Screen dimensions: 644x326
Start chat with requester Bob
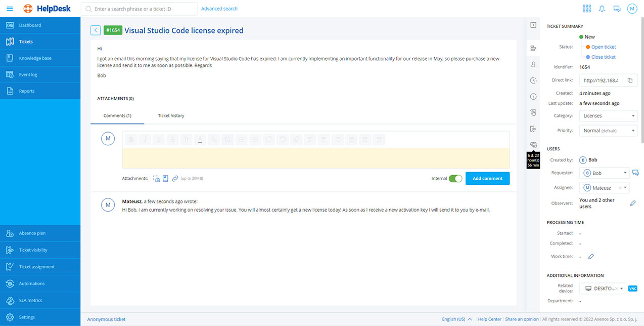tap(635, 173)
